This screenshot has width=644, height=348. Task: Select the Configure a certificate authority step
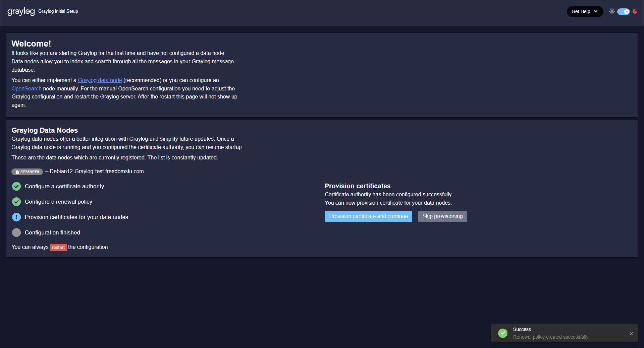tap(64, 186)
